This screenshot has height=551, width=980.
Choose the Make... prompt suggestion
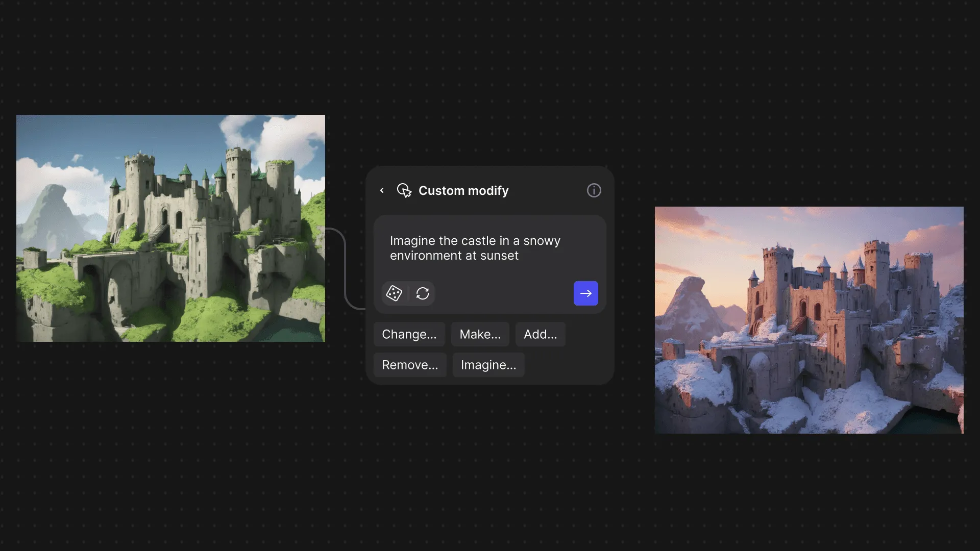click(x=480, y=334)
